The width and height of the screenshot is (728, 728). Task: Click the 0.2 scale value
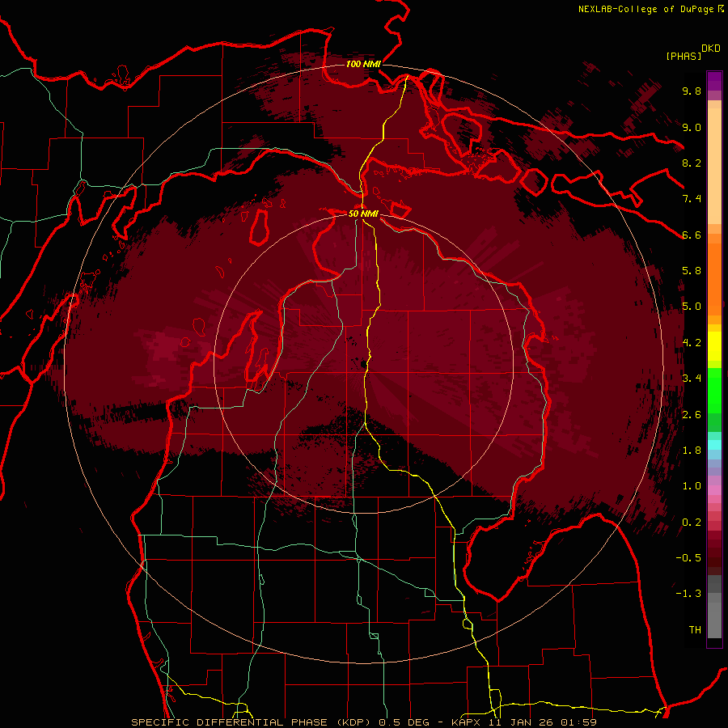692,523
